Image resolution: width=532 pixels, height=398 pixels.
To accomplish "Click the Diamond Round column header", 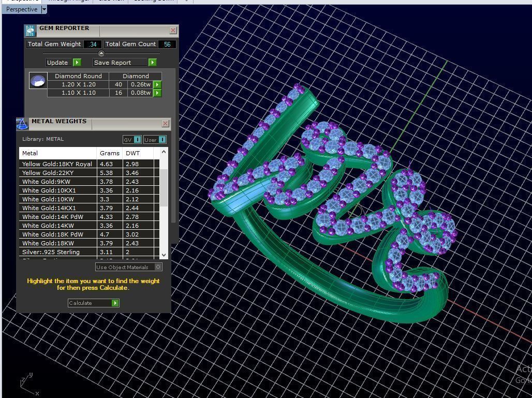I will pyautogui.click(x=78, y=76).
